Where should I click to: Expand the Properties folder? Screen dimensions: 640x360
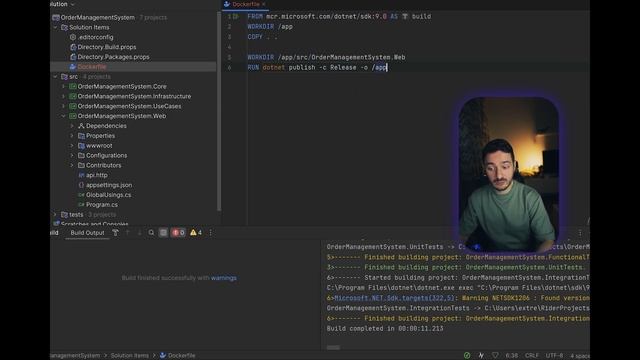pos(72,136)
